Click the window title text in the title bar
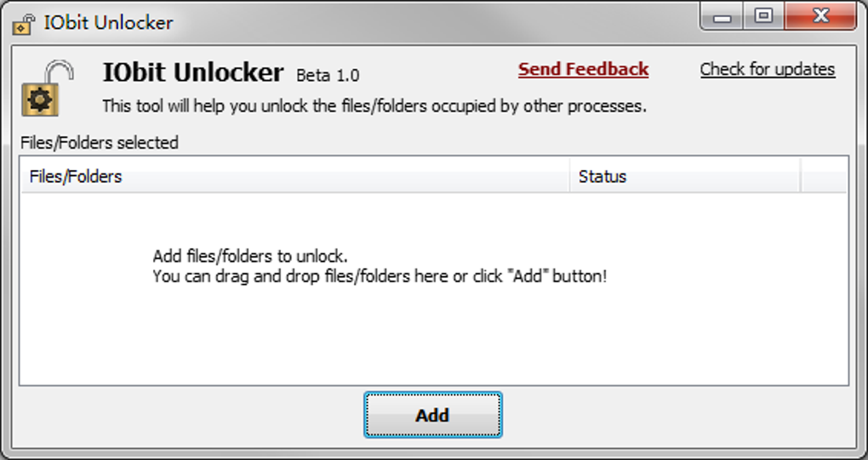This screenshot has width=868, height=460. (x=108, y=22)
